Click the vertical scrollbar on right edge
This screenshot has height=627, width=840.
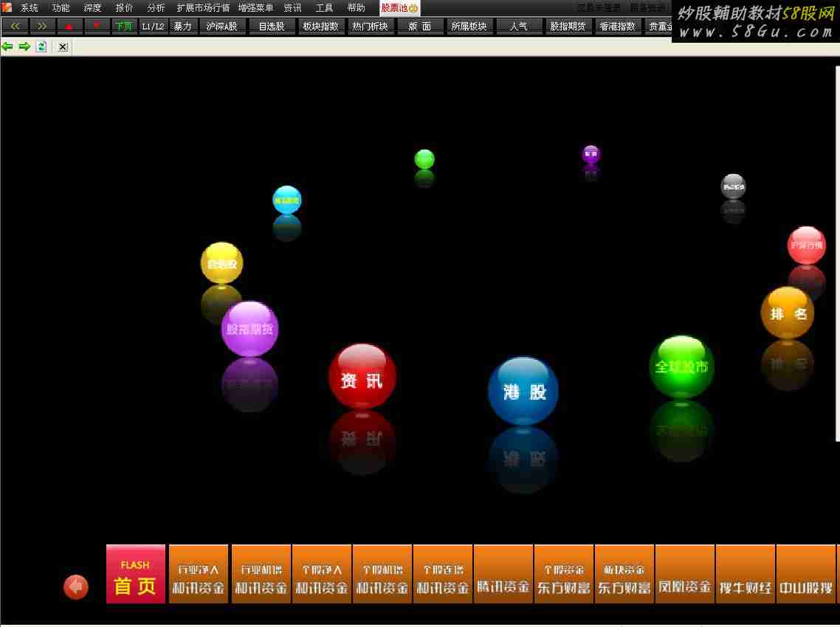point(837,251)
